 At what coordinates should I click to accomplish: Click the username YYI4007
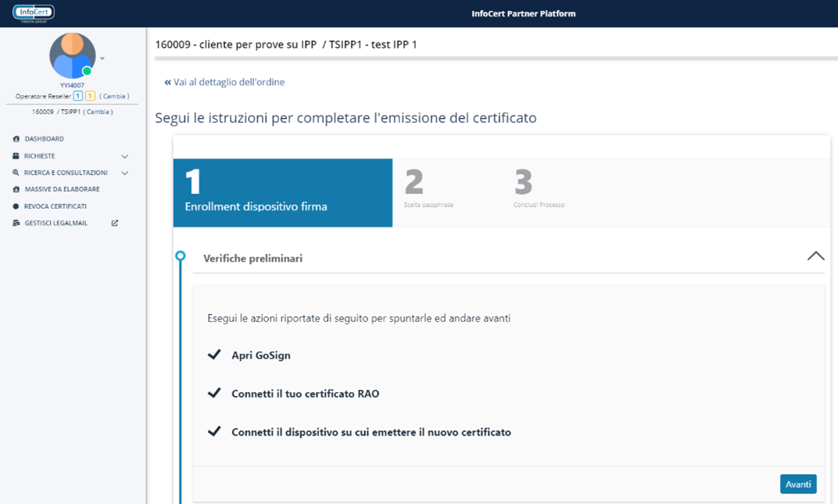point(72,85)
